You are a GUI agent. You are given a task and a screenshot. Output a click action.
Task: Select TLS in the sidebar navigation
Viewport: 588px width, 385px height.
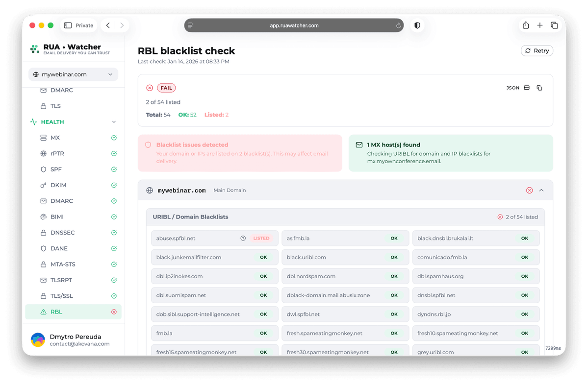(x=56, y=106)
